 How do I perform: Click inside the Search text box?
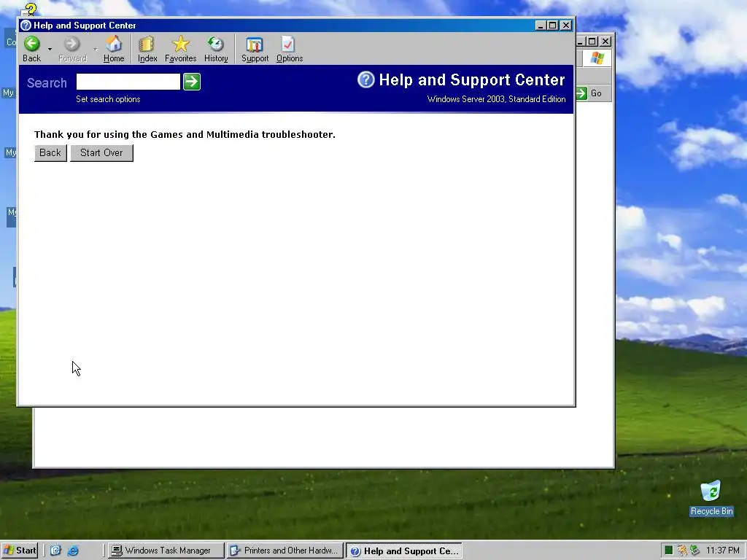point(128,82)
